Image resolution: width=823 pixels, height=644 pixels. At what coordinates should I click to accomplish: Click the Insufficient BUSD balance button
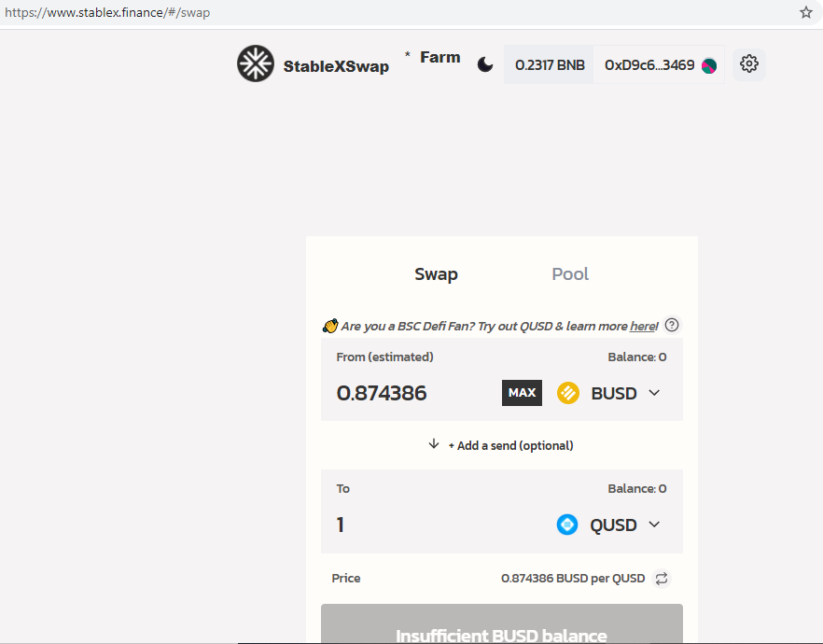click(502, 624)
